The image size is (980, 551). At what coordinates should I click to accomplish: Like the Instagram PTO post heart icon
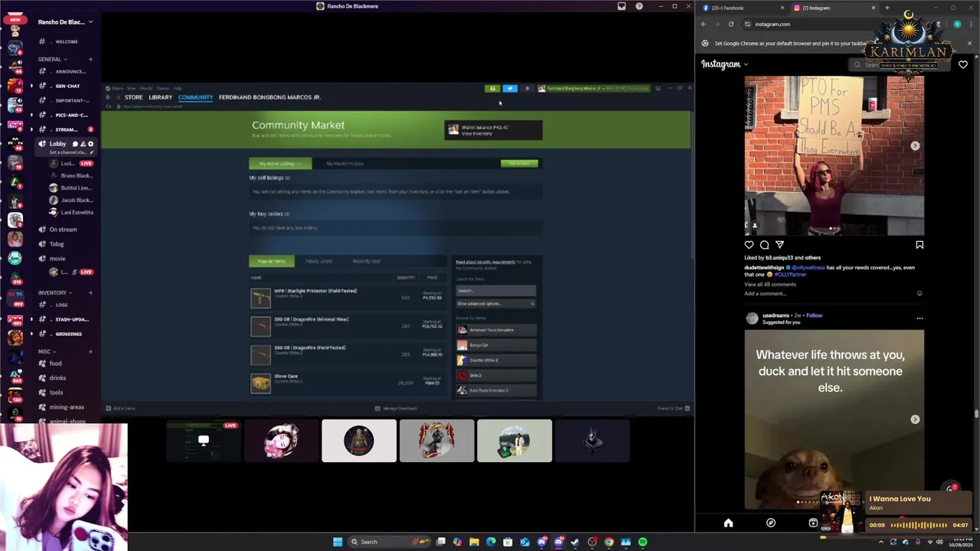click(749, 245)
